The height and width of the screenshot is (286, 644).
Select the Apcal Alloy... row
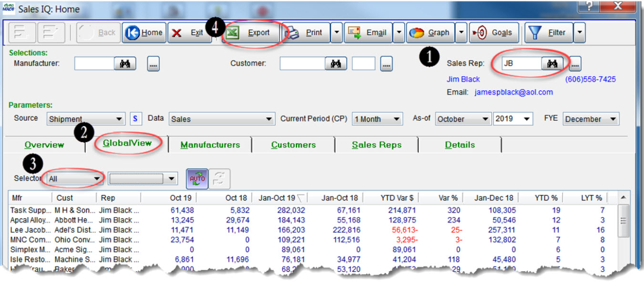(x=314, y=220)
